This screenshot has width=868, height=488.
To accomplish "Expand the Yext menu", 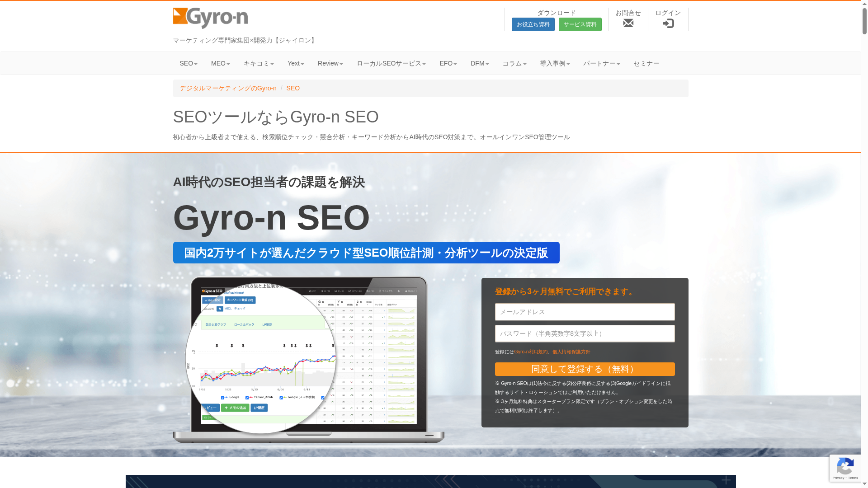I will click(x=296, y=63).
